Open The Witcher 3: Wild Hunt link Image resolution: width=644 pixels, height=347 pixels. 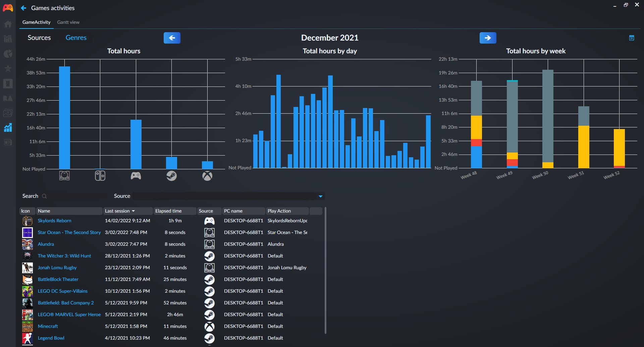pyautogui.click(x=64, y=256)
